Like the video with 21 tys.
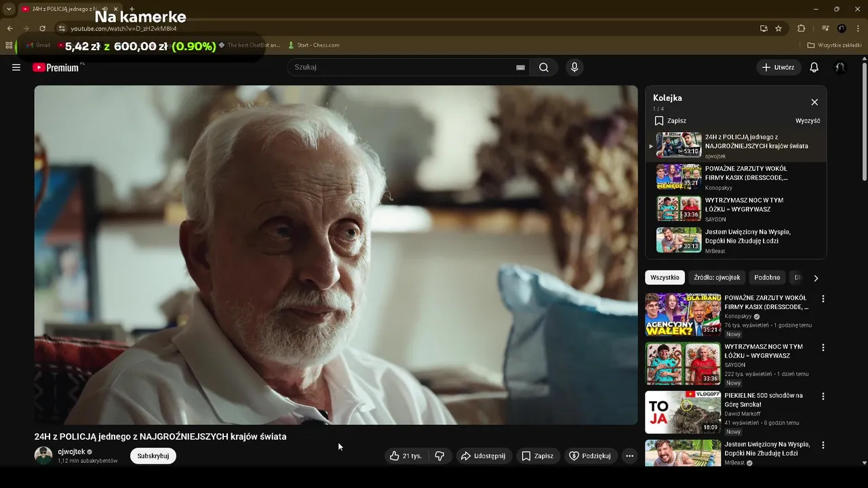Image resolution: width=868 pixels, height=488 pixels. (406, 456)
